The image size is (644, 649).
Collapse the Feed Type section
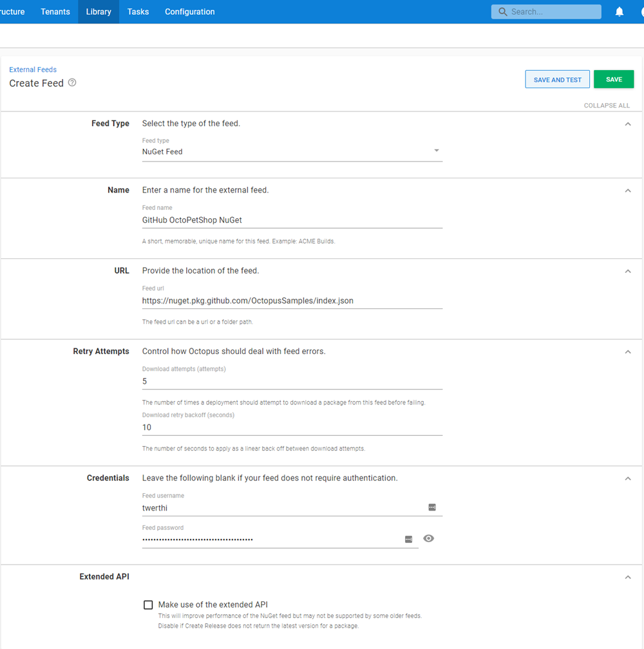click(628, 124)
